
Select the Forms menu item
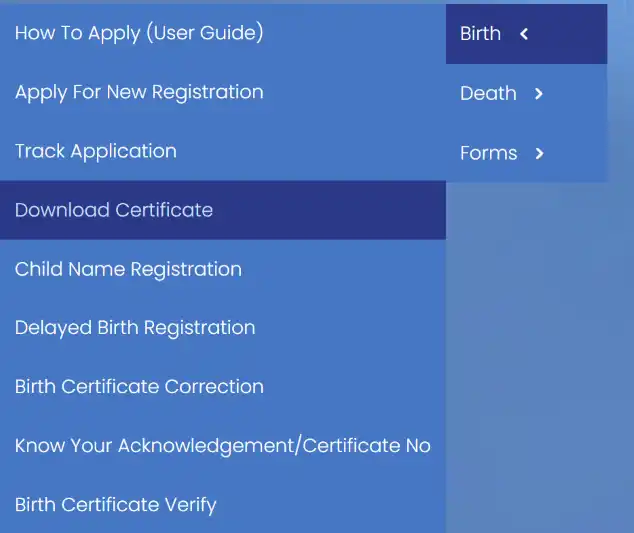(x=526, y=153)
